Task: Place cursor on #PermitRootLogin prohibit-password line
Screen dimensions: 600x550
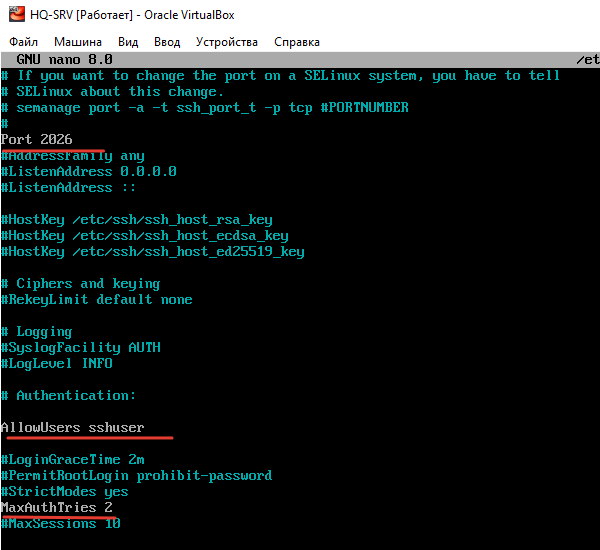Action: (136, 475)
